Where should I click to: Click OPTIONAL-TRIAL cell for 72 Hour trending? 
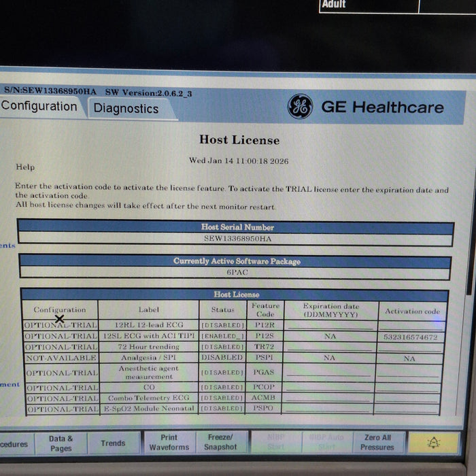tap(61, 347)
